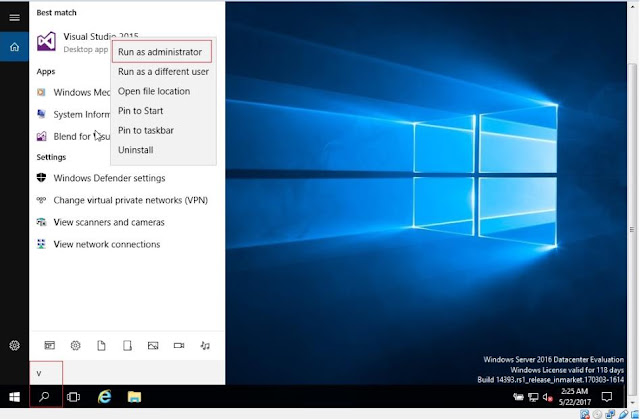
Task: Click the vertical scrollbar of VM window
Action: coord(632,228)
